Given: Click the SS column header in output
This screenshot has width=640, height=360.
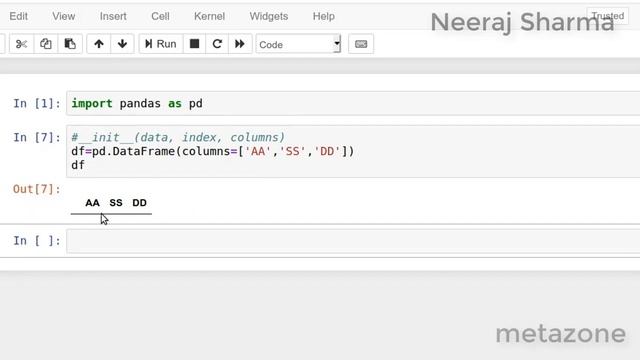Looking at the screenshot, I should (116, 203).
